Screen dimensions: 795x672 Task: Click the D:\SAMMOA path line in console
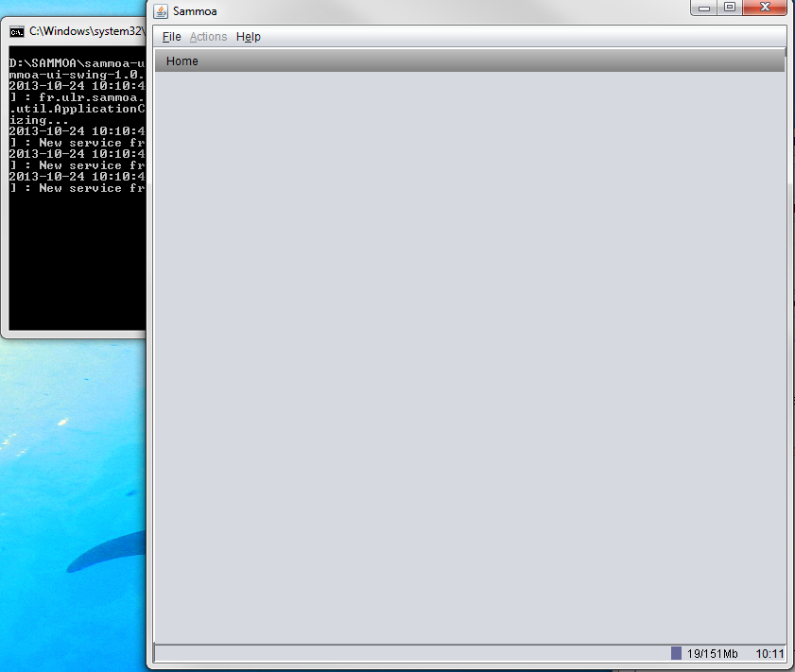pyautogui.click(x=78, y=63)
